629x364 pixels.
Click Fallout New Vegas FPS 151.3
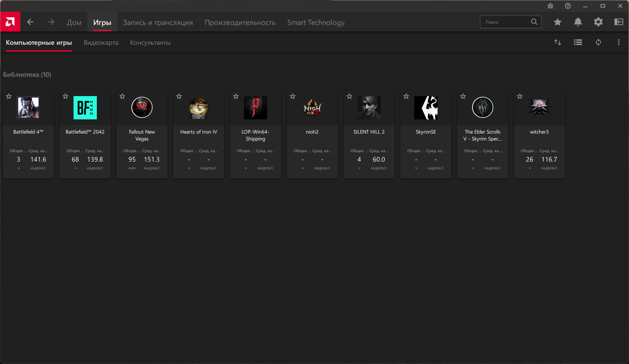pyautogui.click(x=152, y=159)
